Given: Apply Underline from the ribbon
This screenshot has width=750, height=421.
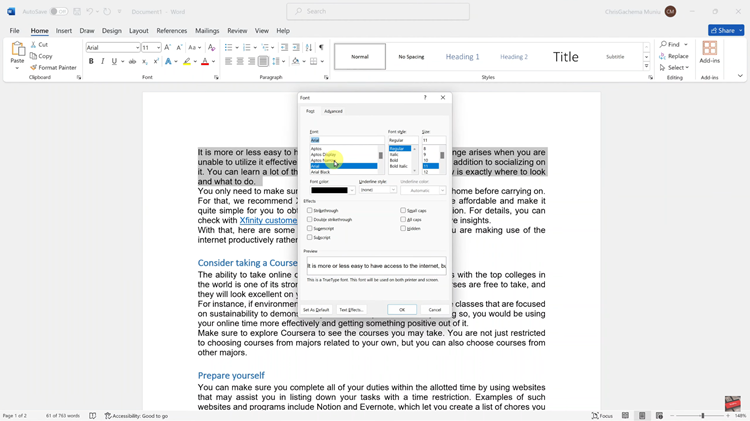Looking at the screenshot, I should [114, 61].
